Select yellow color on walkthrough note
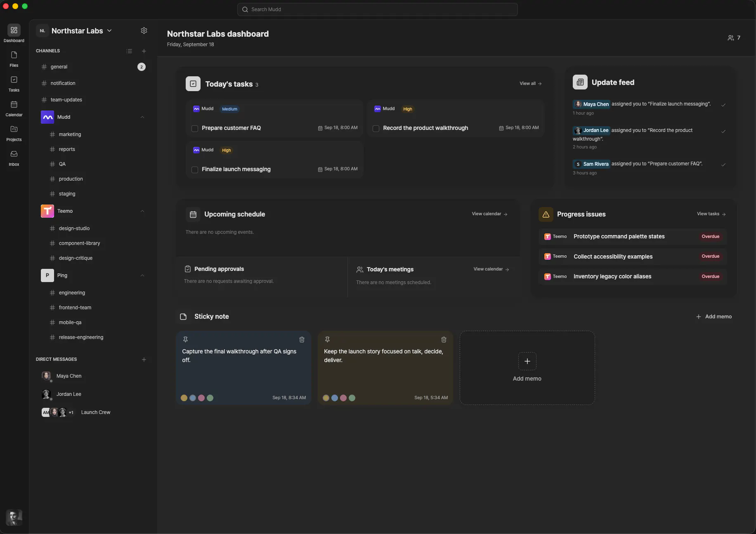This screenshot has width=756, height=534. coord(184,398)
